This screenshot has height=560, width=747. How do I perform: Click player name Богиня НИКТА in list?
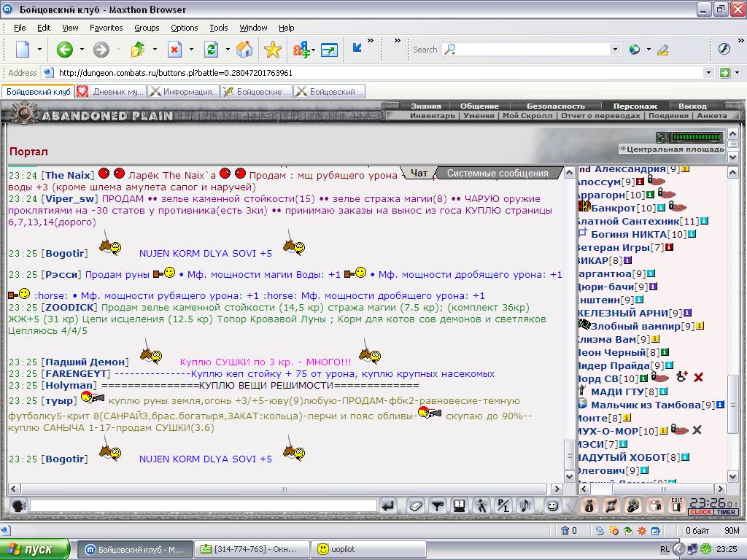(x=628, y=234)
